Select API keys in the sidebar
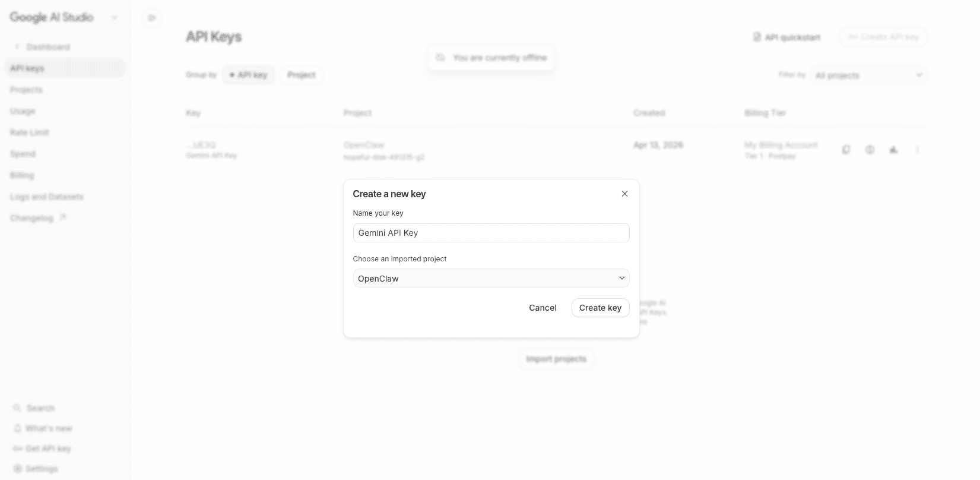 pos(65,68)
